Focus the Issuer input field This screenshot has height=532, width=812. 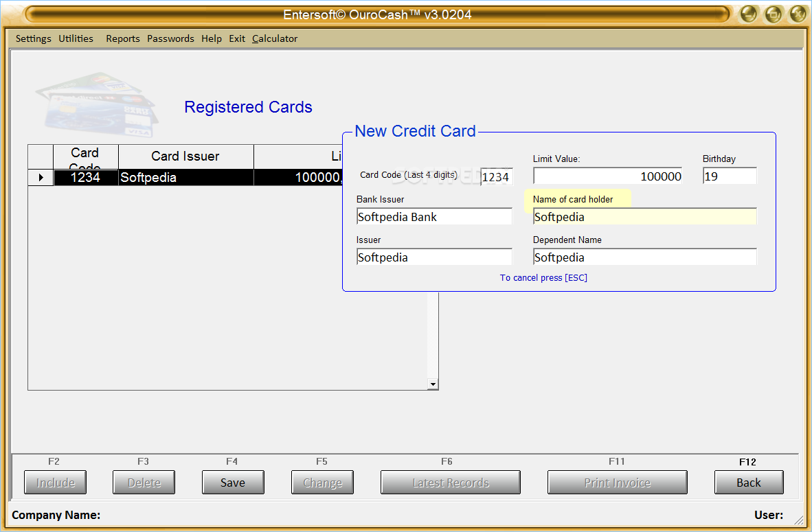434,257
